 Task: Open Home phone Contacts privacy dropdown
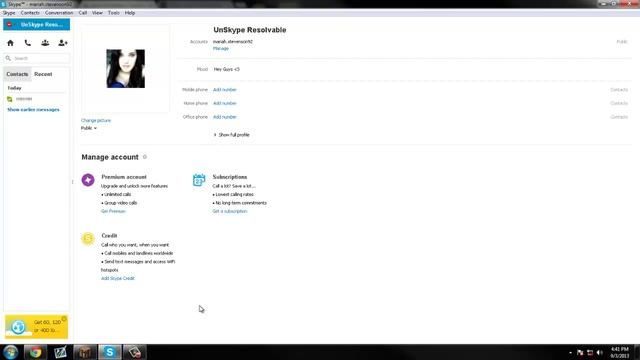619,103
